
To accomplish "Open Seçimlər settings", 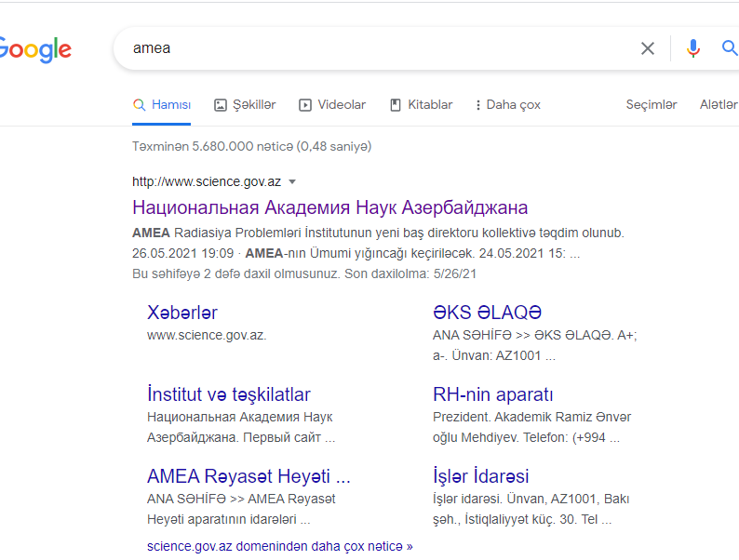I will pyautogui.click(x=652, y=104).
